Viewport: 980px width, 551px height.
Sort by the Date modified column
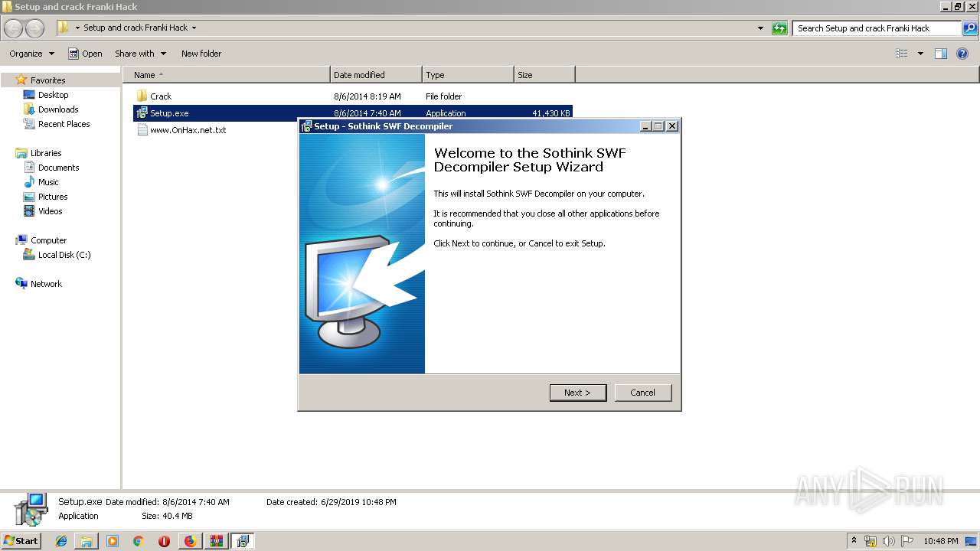coord(376,75)
